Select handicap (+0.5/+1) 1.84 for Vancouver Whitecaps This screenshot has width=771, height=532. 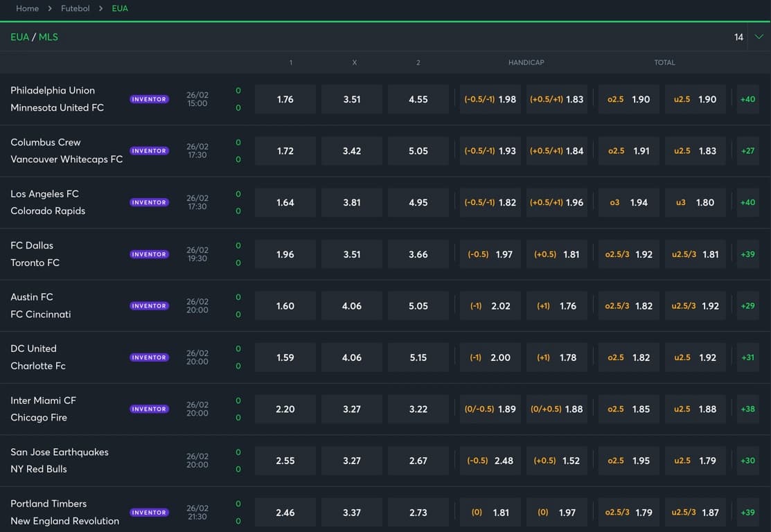pos(557,151)
